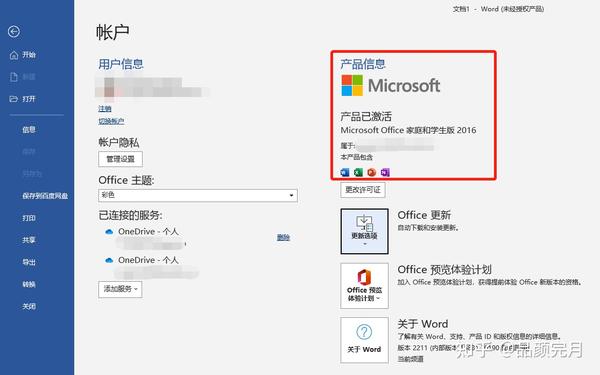Image resolution: width=600 pixels, height=375 pixels.
Task: Expand the 添加服务 dropdown button
Action: (x=120, y=289)
